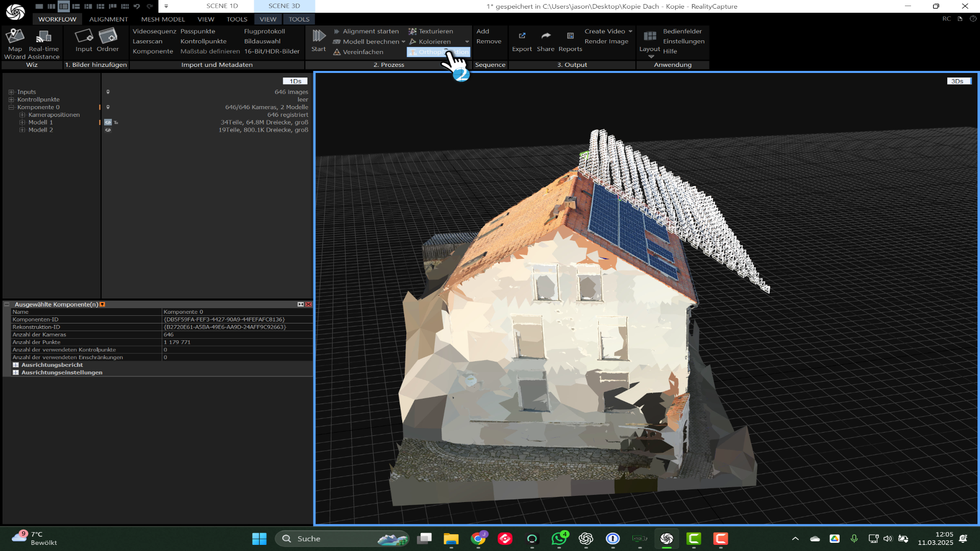
Task: Click the 1Ds view label
Action: click(296, 81)
